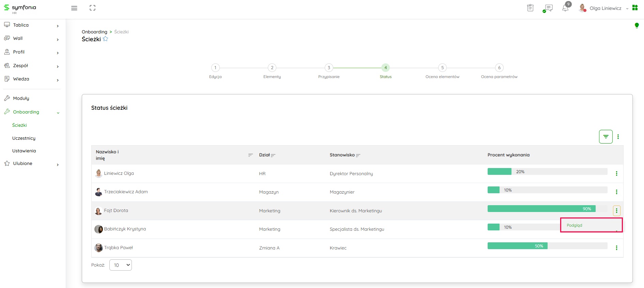
Task: Click Onboarding breadcrumb link
Action: 94,32
